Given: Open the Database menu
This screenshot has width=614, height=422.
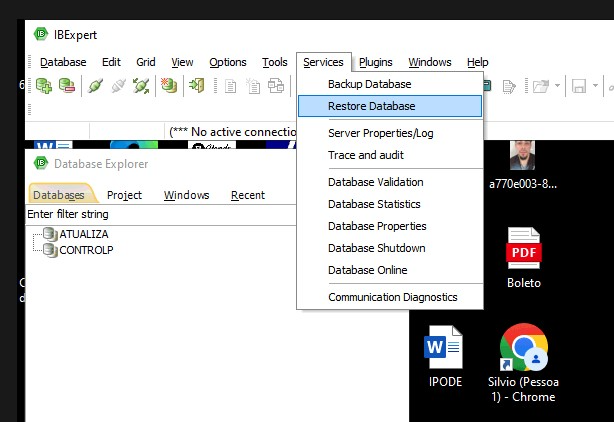Looking at the screenshot, I should 63,62.
